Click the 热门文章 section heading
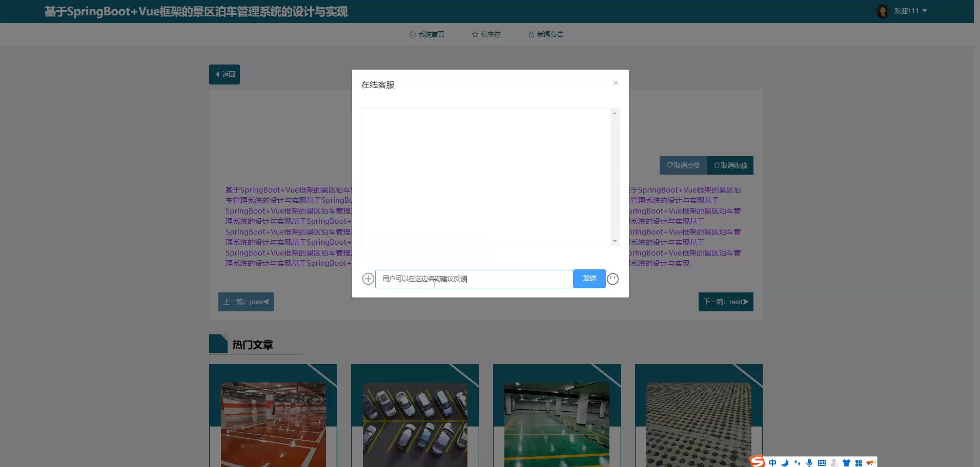Image resolution: width=980 pixels, height=467 pixels. (x=253, y=345)
